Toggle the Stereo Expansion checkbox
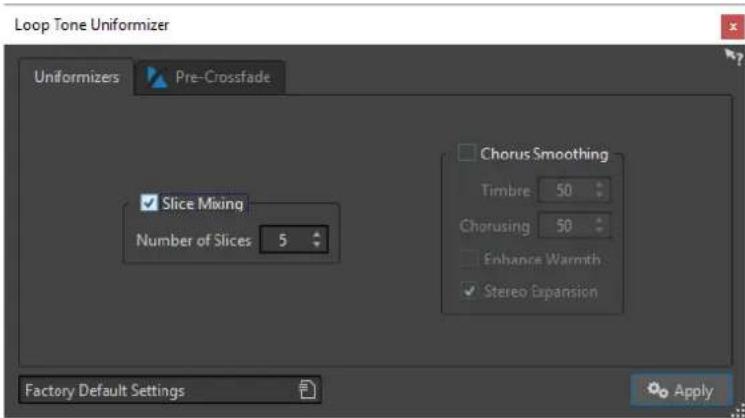Viewport: 745px width, 418px height. [x=469, y=291]
